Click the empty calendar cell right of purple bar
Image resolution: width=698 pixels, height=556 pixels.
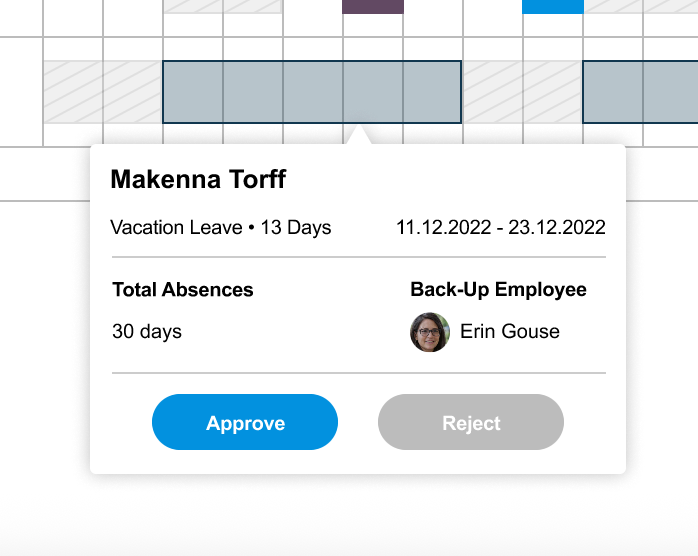tap(433, 18)
